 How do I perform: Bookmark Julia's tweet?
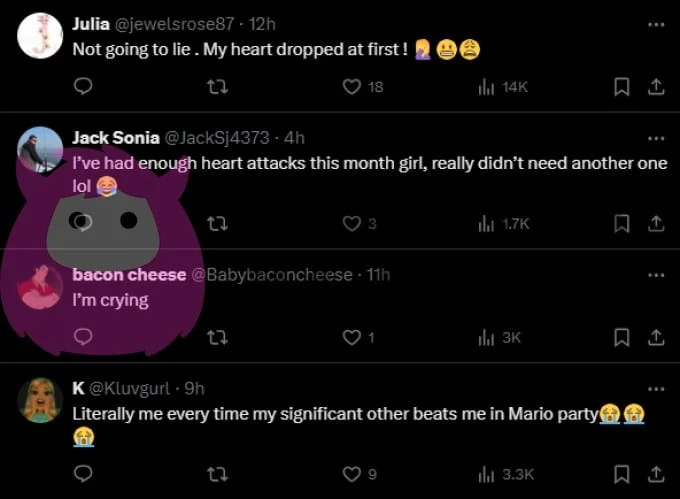pos(622,87)
